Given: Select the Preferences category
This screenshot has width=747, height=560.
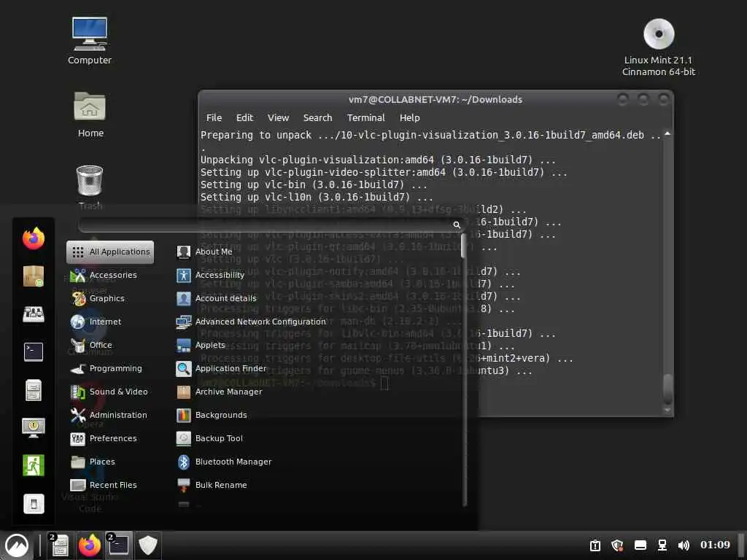Looking at the screenshot, I should click(x=104, y=438).
